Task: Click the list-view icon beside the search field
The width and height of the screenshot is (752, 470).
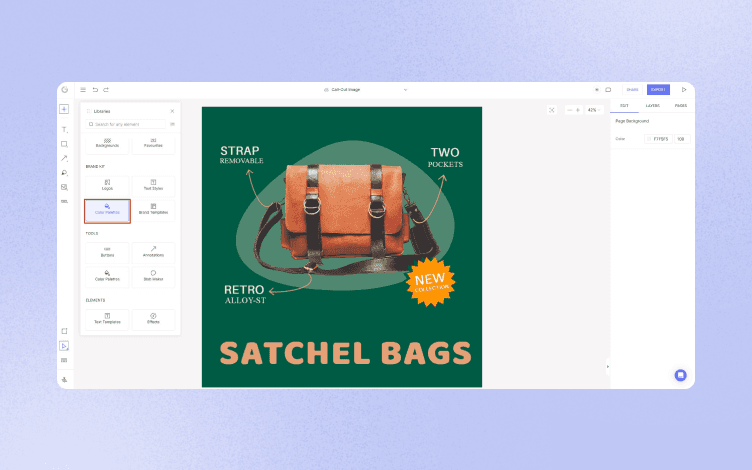Action: [172, 124]
